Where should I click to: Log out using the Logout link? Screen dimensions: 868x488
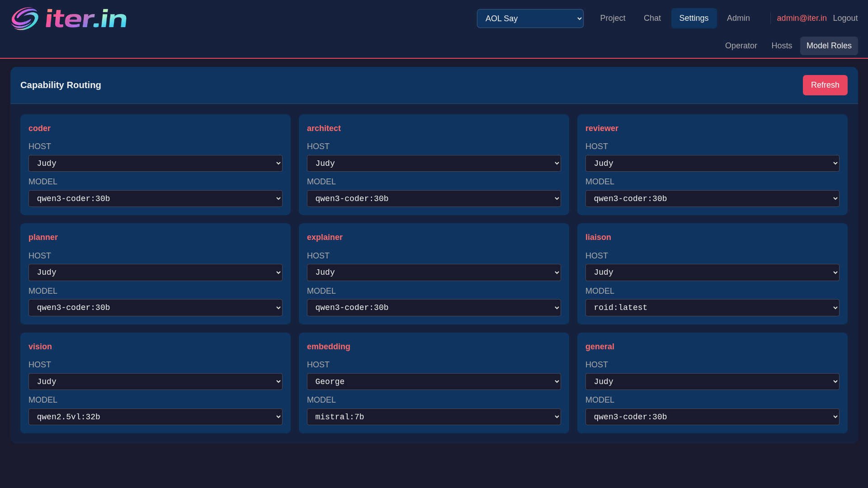click(x=845, y=18)
